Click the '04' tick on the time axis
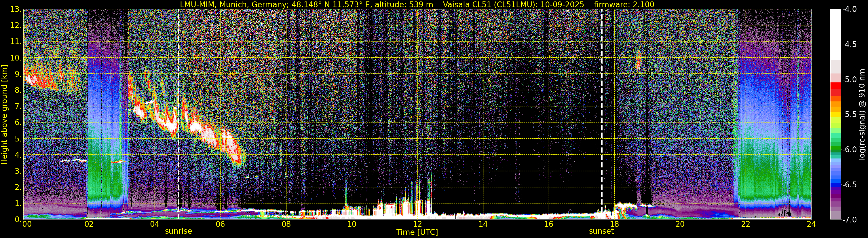Screen dimensions: 868x238 [x=154, y=224]
